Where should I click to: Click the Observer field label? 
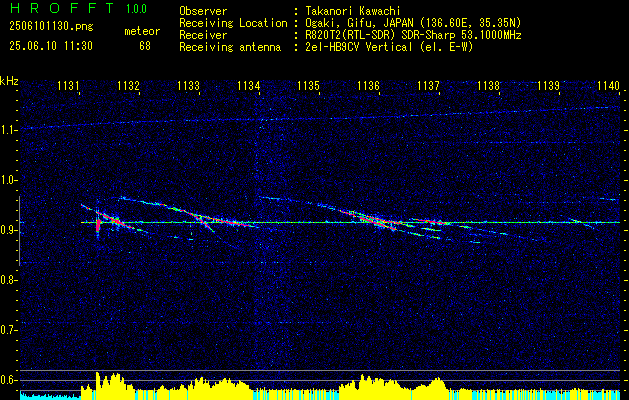pos(203,11)
